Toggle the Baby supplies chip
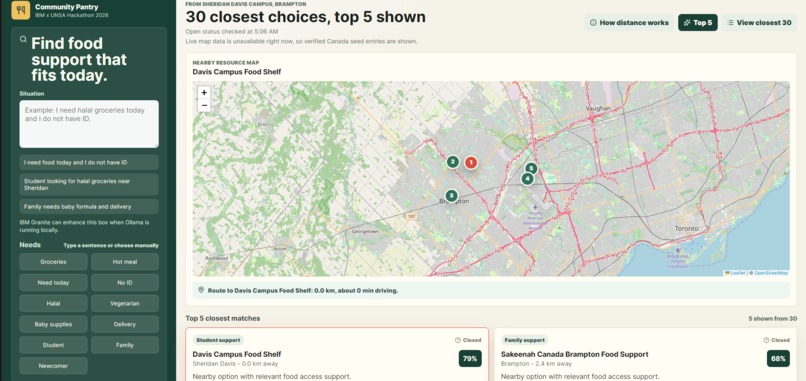This screenshot has height=381, width=806. [53, 324]
